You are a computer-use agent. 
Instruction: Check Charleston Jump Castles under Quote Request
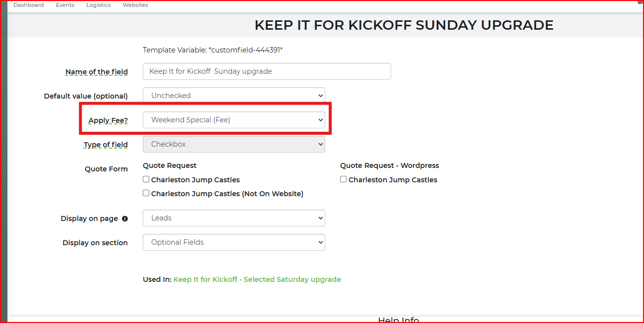[146, 179]
